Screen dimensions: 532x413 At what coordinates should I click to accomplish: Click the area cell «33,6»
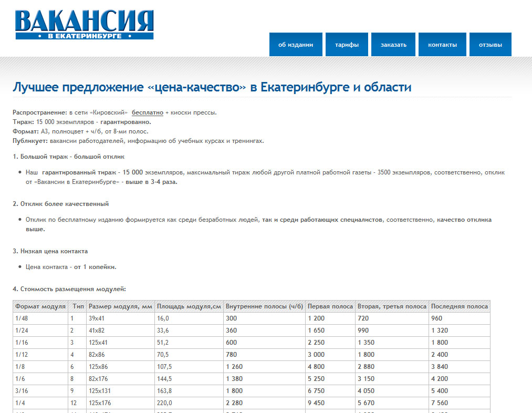[189, 331]
